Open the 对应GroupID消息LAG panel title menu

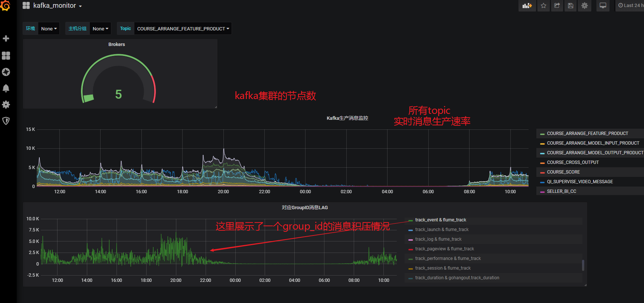[x=305, y=208]
